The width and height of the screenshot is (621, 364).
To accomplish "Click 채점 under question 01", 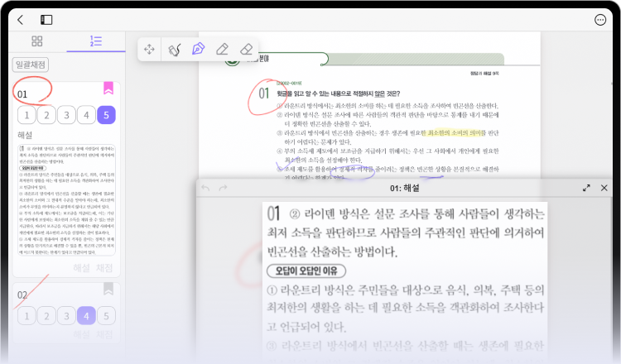I will (105, 267).
